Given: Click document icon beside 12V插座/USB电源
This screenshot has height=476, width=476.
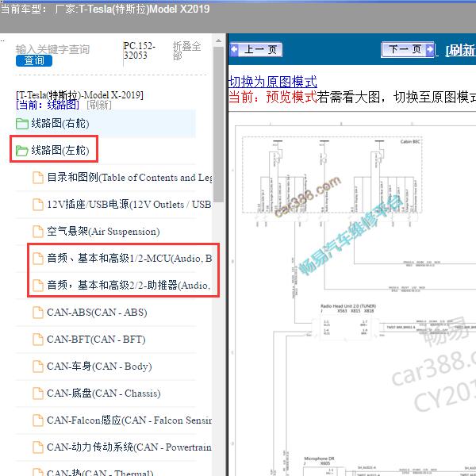Looking at the screenshot, I should coord(38,205).
